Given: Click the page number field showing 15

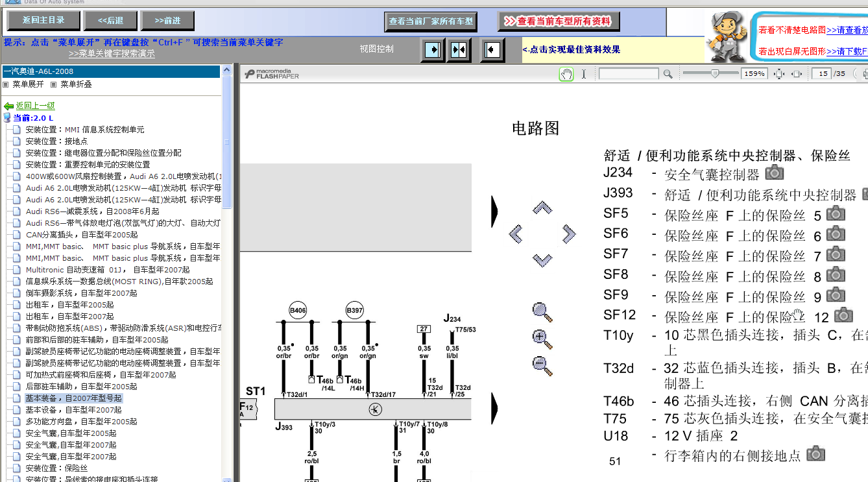Looking at the screenshot, I should click(822, 74).
